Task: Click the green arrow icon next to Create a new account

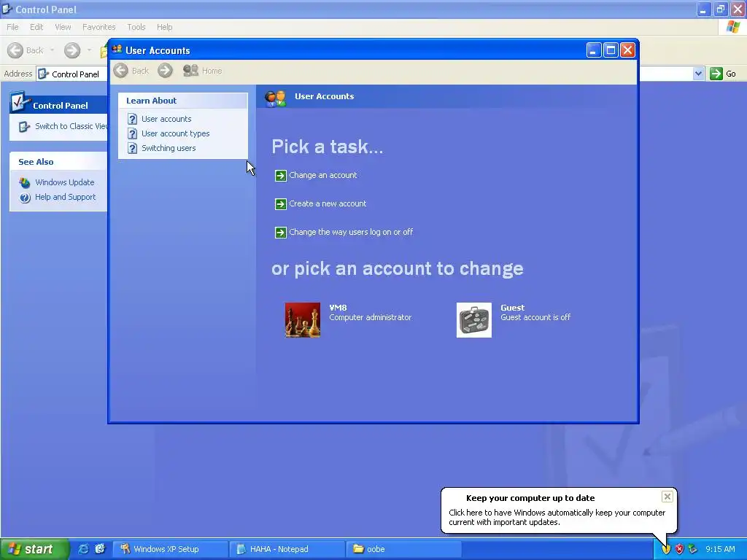Action: [x=281, y=204]
